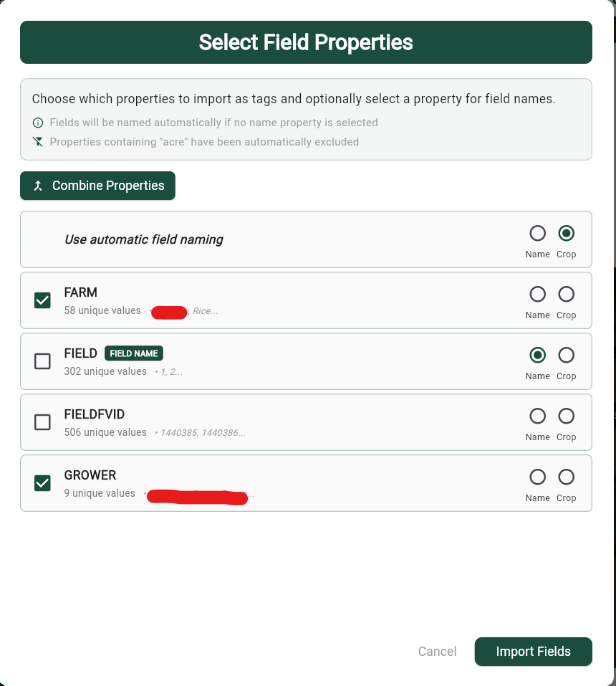Screen dimensions: 616x686
Task: Select Name radio for automatic field naming row
Action: [x=537, y=233]
